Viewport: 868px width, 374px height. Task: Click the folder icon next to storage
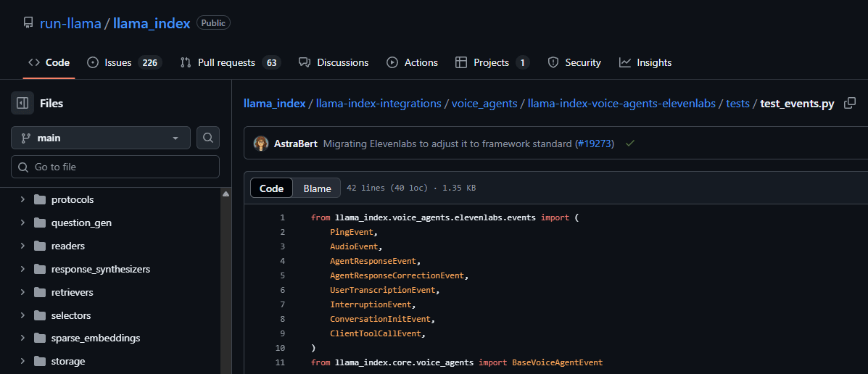(39, 361)
